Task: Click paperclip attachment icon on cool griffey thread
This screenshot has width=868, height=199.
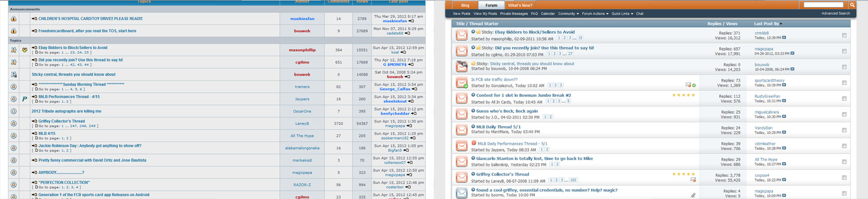Action: [x=693, y=195]
